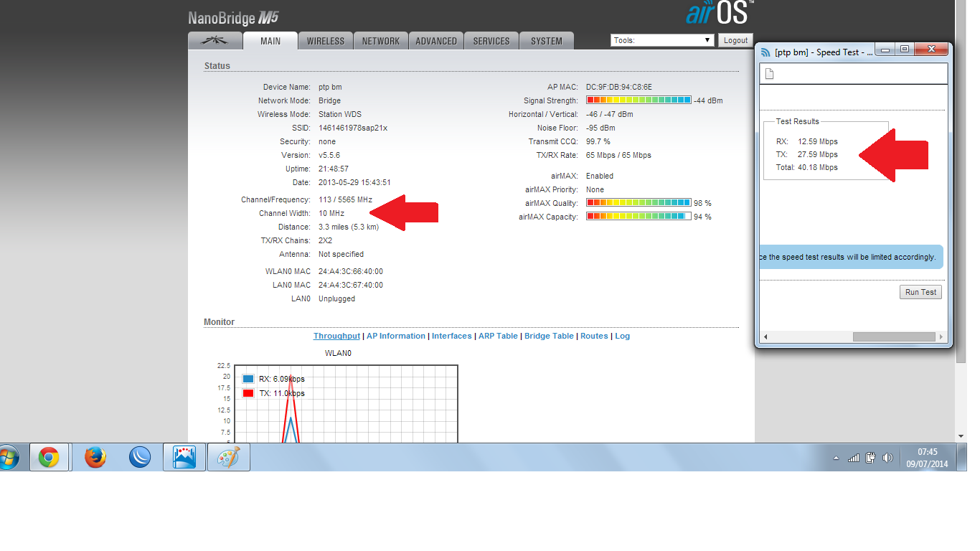This screenshot has width=980, height=551.
Task: Click the red TX legend swatch
Action: click(248, 393)
